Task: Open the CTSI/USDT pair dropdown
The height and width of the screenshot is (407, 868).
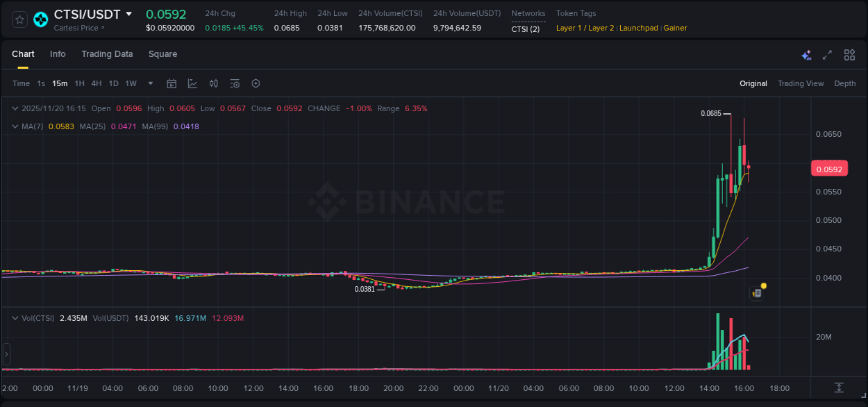Action: (129, 14)
